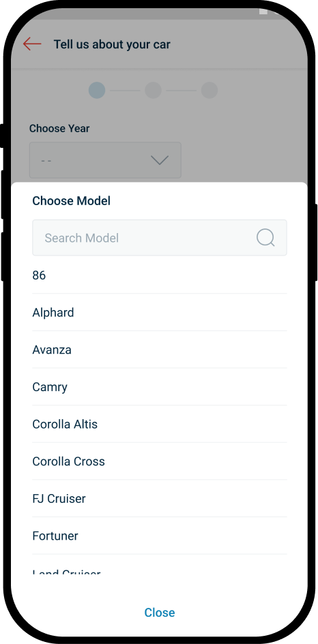Choose Corolla Cross model
Viewport: 318px width, 644px height.
pyautogui.click(x=160, y=461)
